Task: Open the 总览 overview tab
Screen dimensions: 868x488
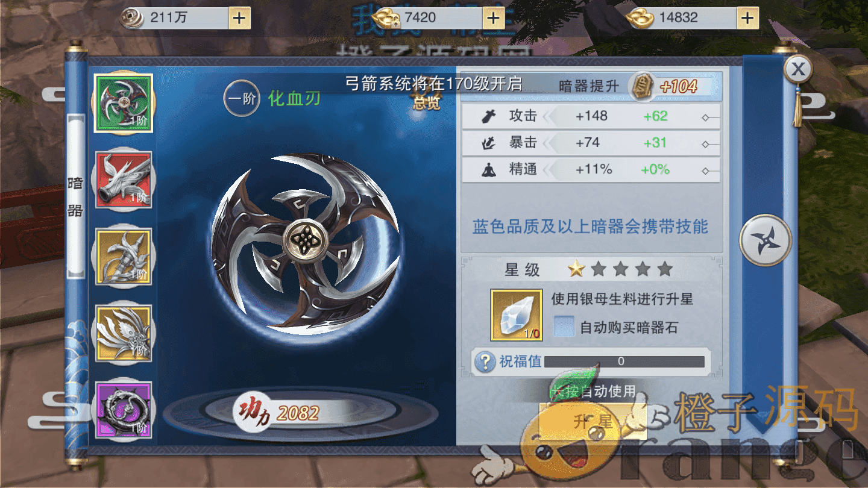Action: point(427,102)
